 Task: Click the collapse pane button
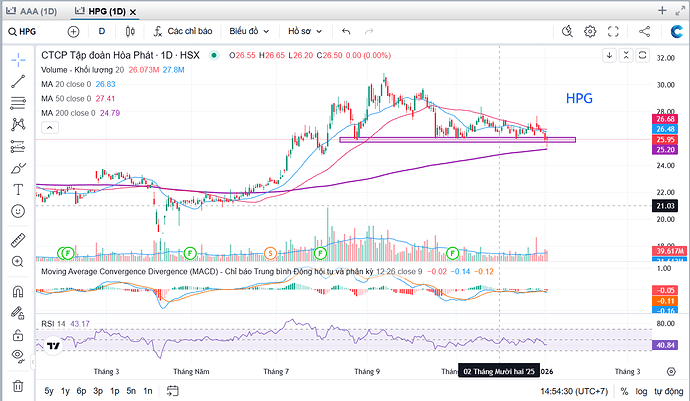(626, 55)
